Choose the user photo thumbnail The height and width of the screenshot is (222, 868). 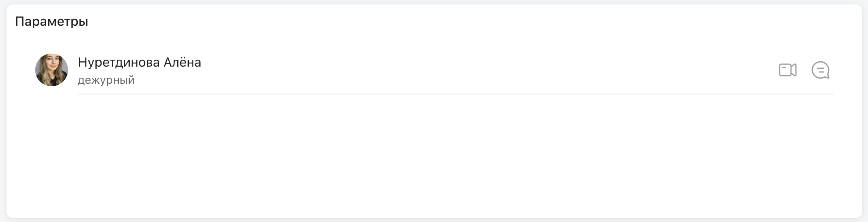tap(52, 70)
